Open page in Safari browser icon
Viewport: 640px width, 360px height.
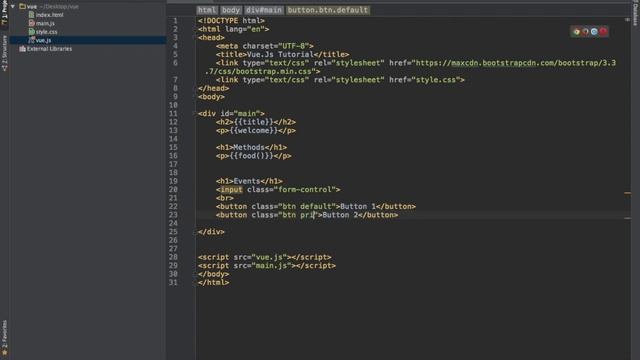pos(594,31)
